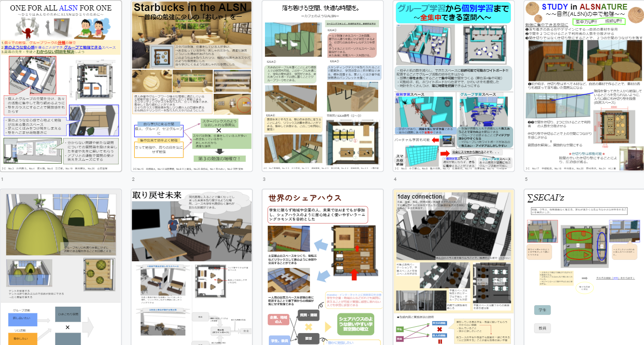Click slide number 2 label
Screen dimensions: 644x345
pyautogui.click(x=133, y=179)
